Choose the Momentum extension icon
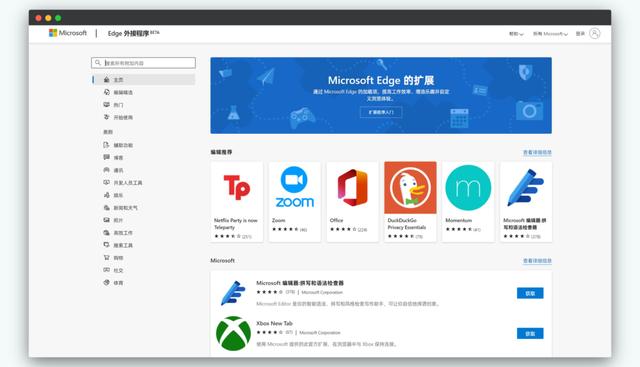640x367 pixels. click(468, 188)
